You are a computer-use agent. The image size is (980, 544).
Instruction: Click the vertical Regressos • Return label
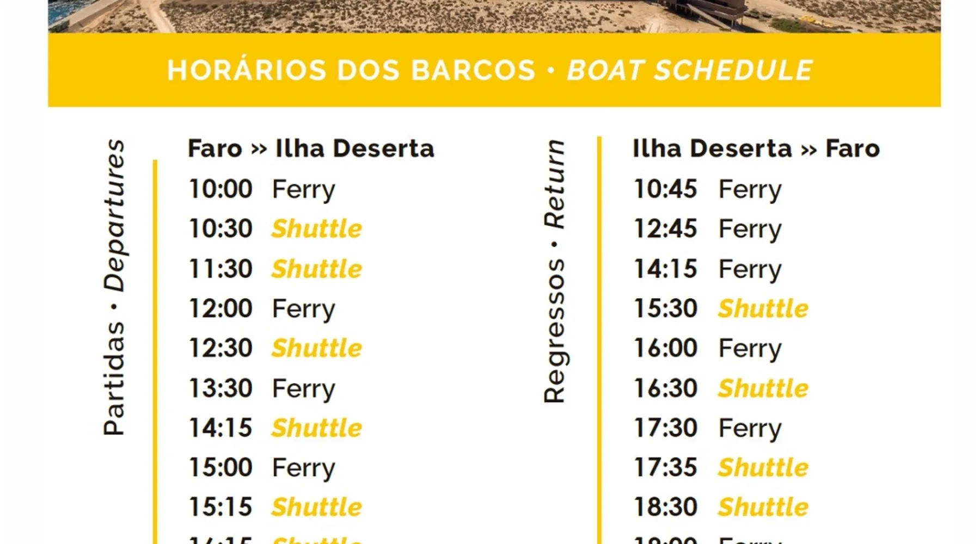tap(554, 271)
